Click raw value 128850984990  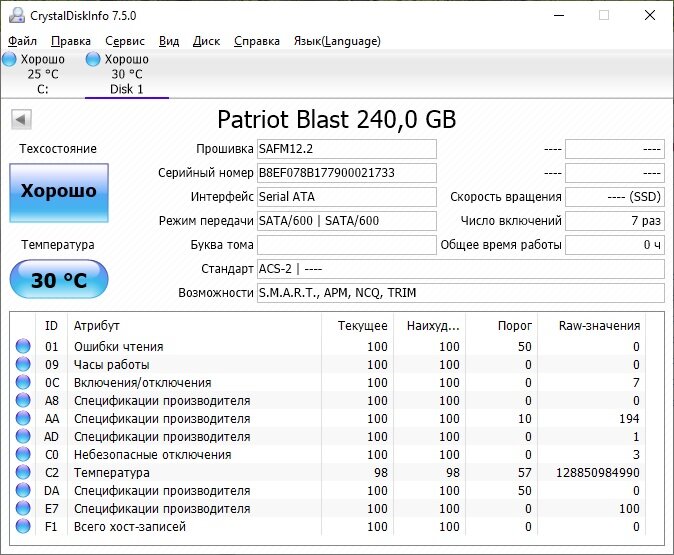click(598, 472)
